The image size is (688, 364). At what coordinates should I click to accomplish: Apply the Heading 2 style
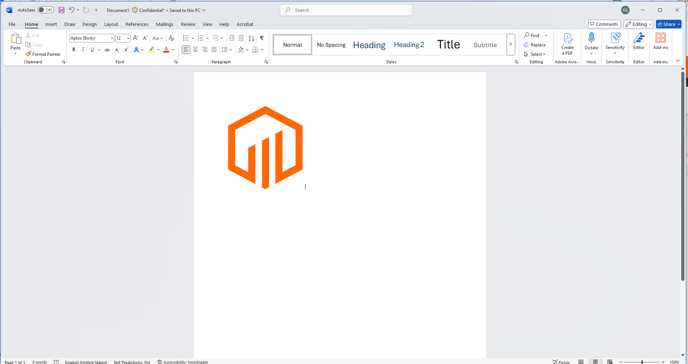pyautogui.click(x=409, y=45)
